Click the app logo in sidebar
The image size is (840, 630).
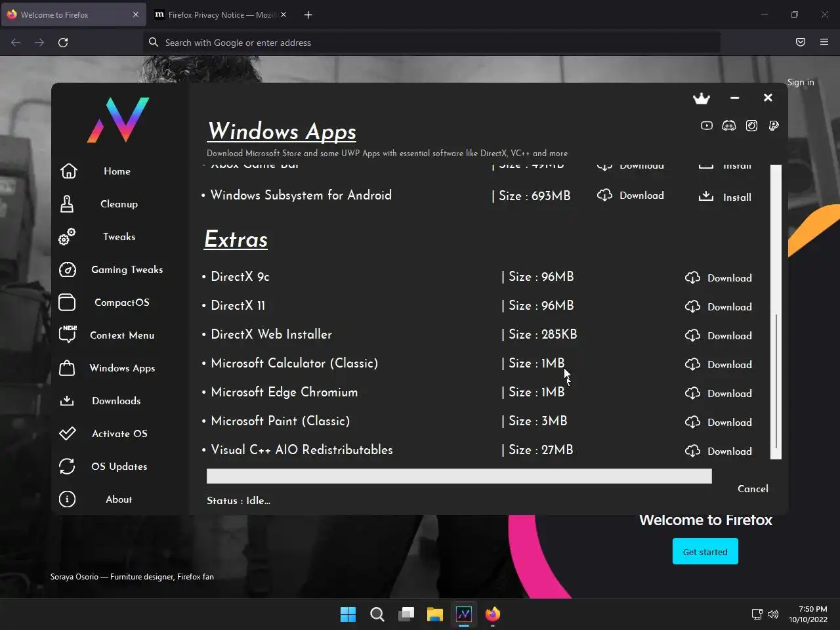[x=118, y=120]
